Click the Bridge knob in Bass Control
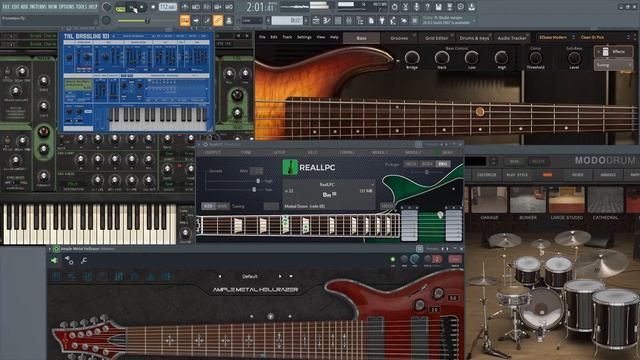Screen dimensions: 640x360 412,58
